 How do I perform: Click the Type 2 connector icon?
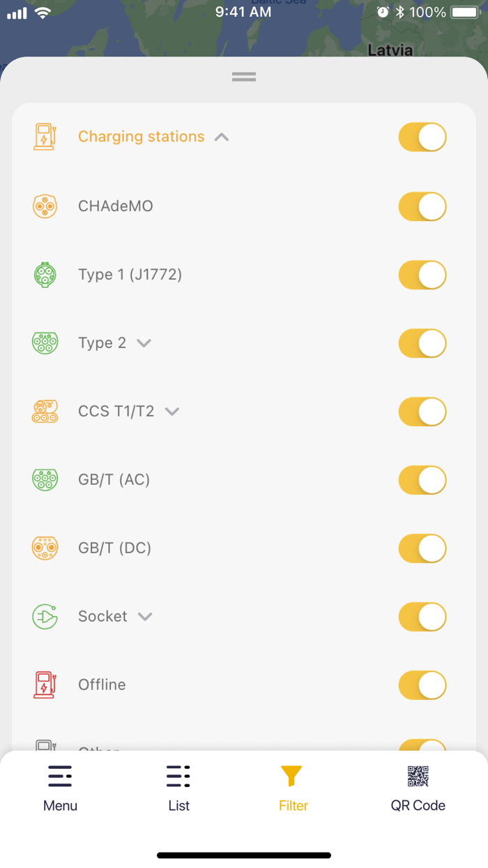pos(45,343)
